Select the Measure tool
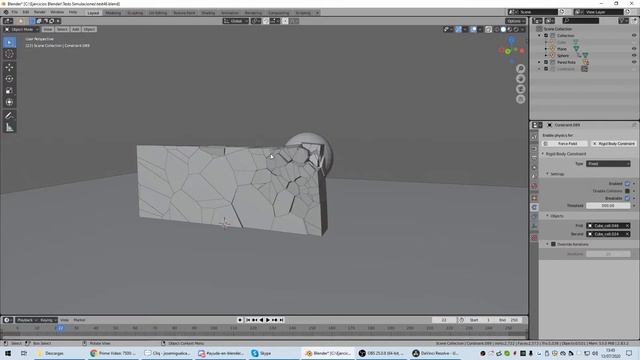This screenshot has width=640, height=360. click(x=9, y=127)
